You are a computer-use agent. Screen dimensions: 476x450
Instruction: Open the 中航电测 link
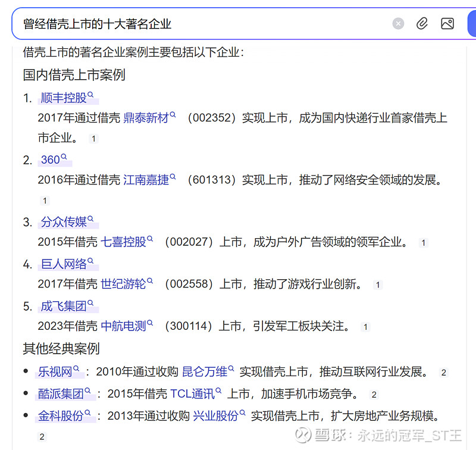(123, 326)
